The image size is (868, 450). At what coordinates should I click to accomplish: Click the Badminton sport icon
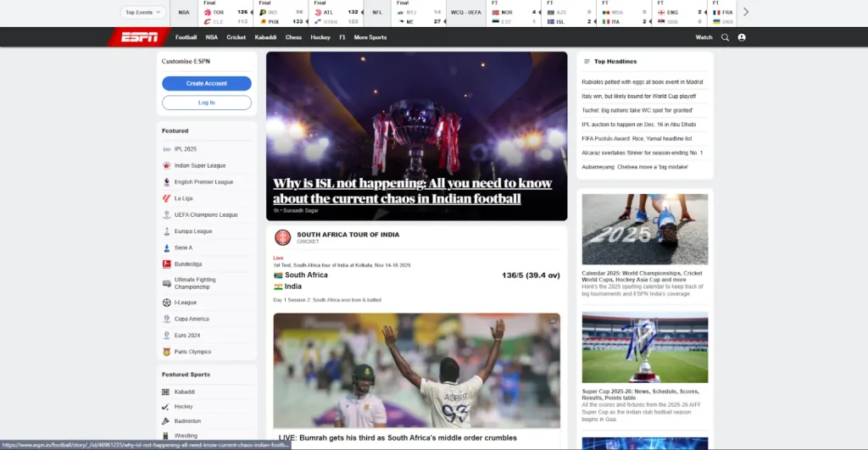pyautogui.click(x=165, y=421)
